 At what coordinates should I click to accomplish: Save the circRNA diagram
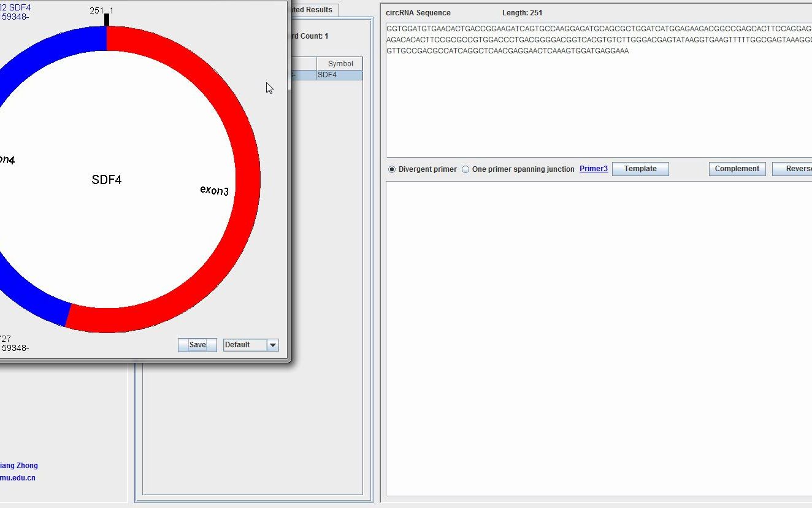(197, 345)
